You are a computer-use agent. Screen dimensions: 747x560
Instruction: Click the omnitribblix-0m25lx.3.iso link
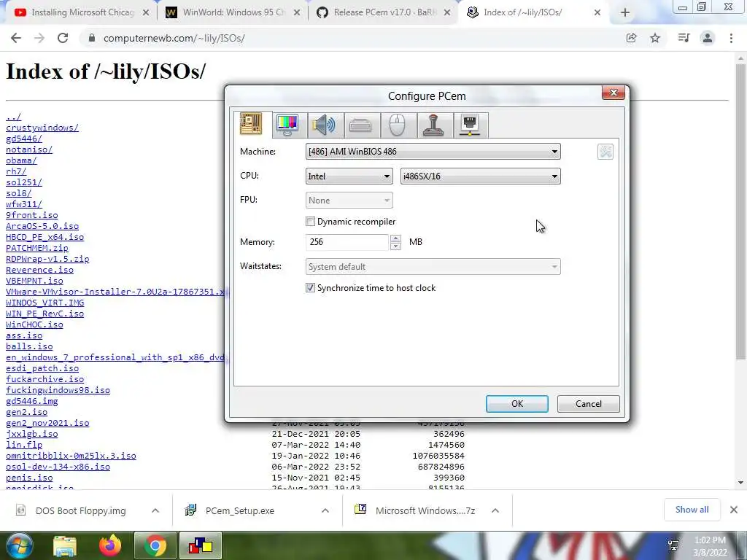pyautogui.click(x=71, y=456)
